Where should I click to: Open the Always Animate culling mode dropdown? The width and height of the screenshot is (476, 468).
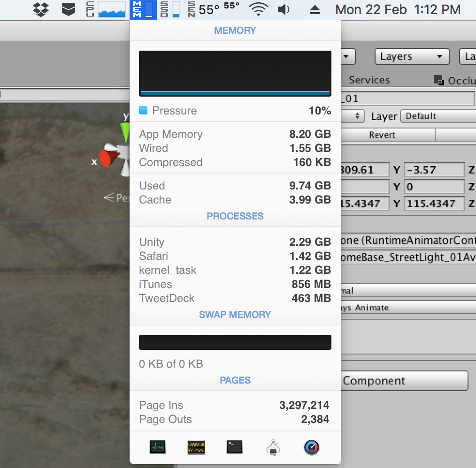click(408, 308)
